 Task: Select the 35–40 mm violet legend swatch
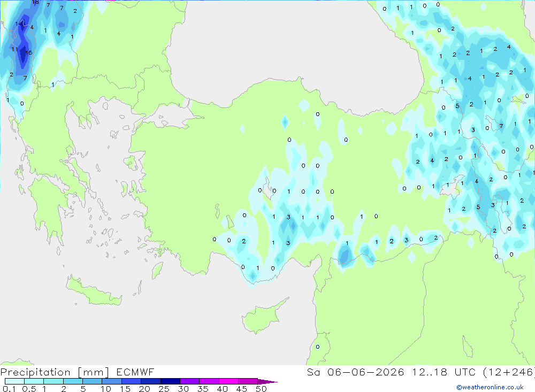(x=209, y=381)
